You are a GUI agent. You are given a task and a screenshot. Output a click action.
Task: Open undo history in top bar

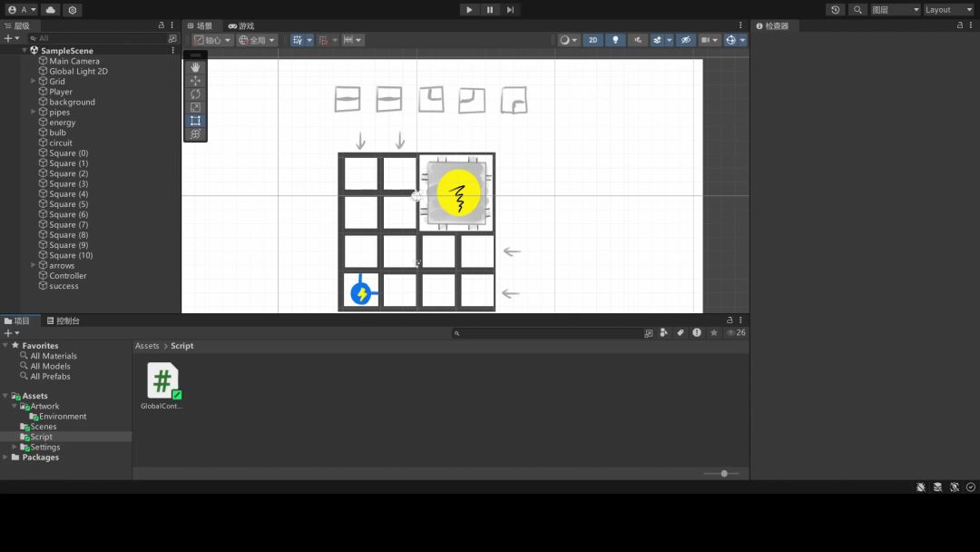pos(836,10)
